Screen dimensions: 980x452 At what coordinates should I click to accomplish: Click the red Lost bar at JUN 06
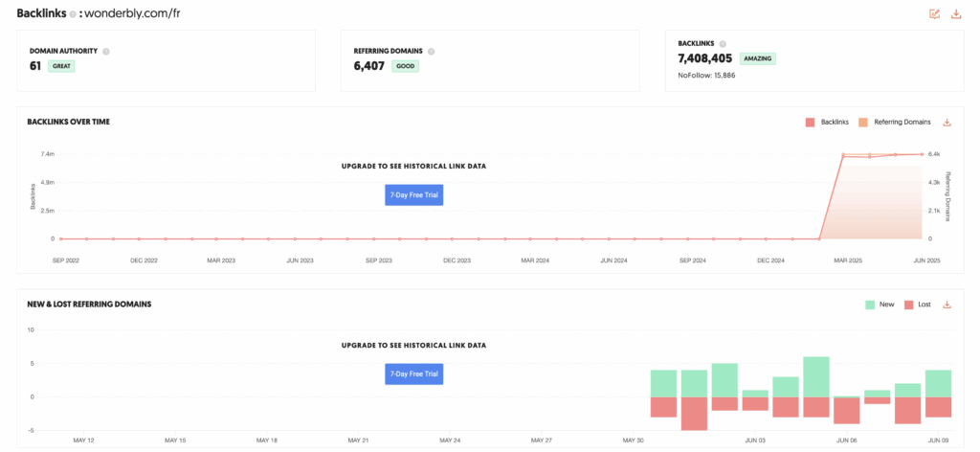[x=847, y=410]
